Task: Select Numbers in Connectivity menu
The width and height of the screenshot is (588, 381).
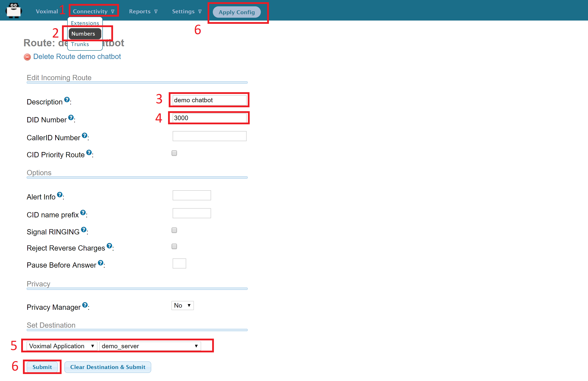Action: (x=84, y=34)
